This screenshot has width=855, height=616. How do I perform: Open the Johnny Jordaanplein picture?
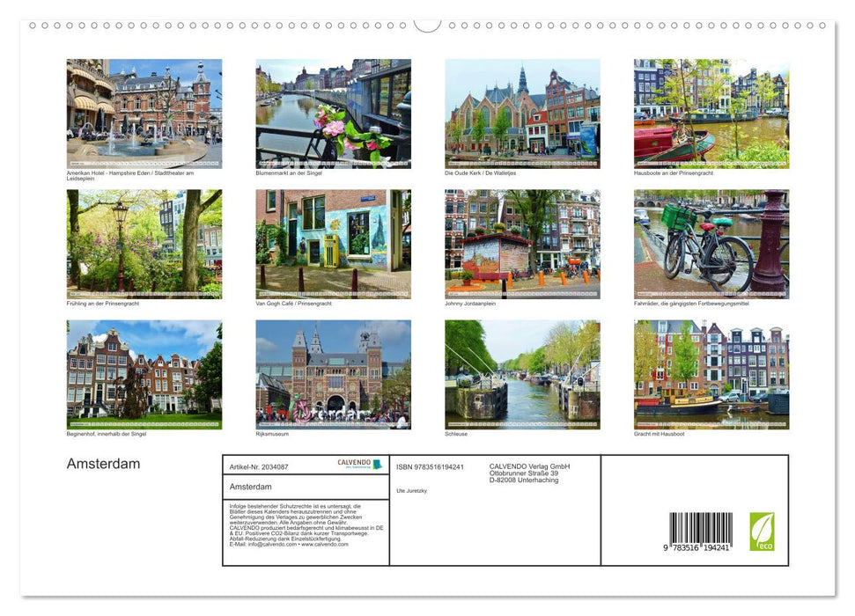click(x=522, y=244)
